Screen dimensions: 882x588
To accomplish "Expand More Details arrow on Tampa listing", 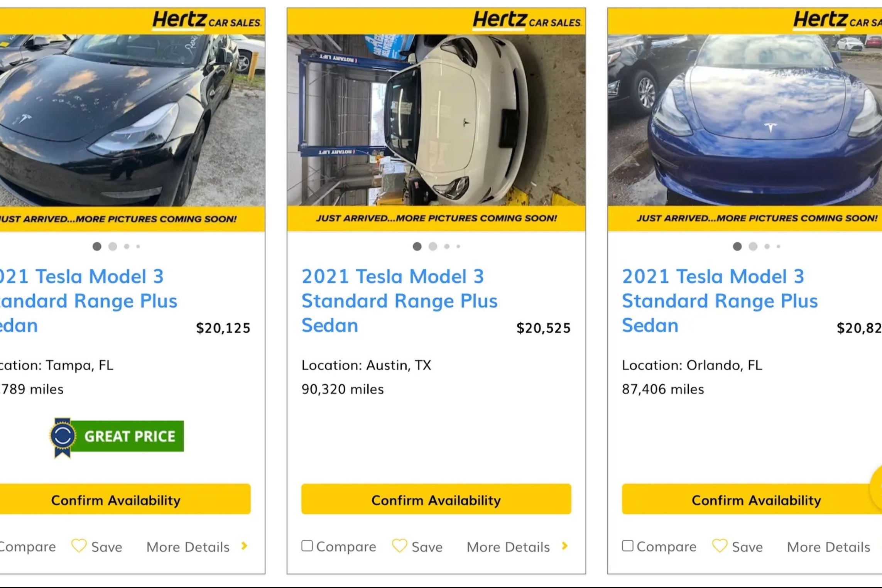I will [x=245, y=546].
